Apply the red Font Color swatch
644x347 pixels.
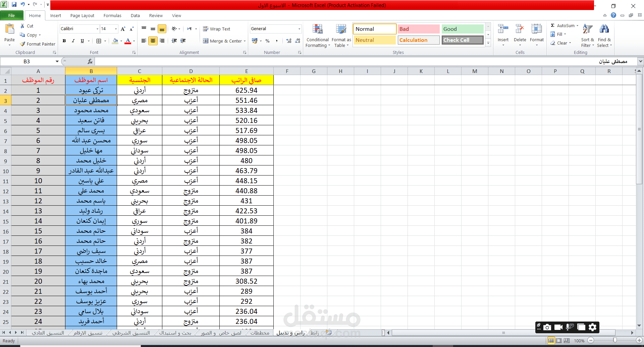128,41
